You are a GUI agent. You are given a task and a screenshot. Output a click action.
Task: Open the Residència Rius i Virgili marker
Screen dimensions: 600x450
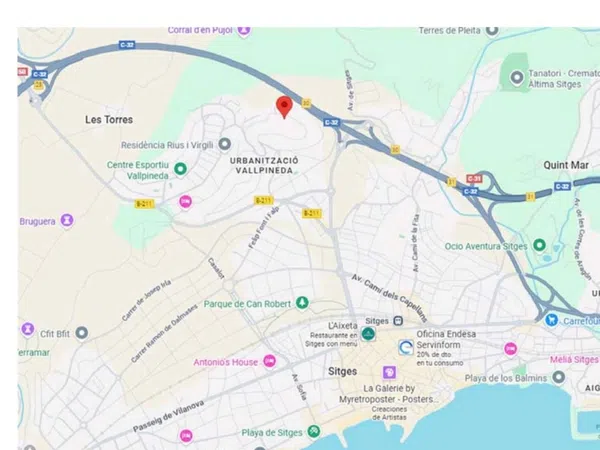click(x=225, y=144)
